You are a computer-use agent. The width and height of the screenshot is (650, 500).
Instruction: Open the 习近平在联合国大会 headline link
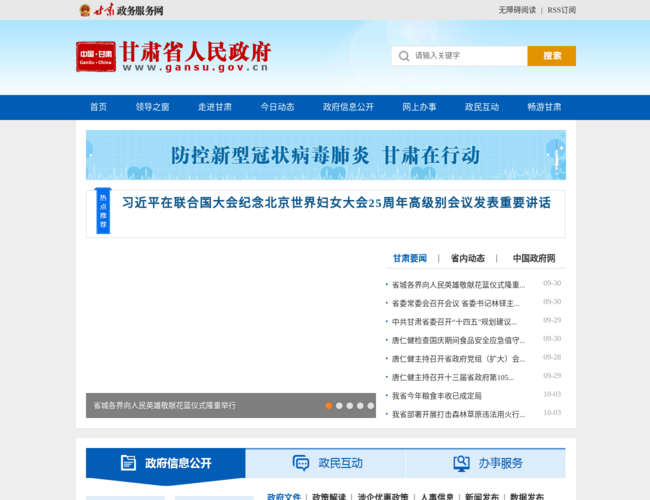tap(336, 203)
